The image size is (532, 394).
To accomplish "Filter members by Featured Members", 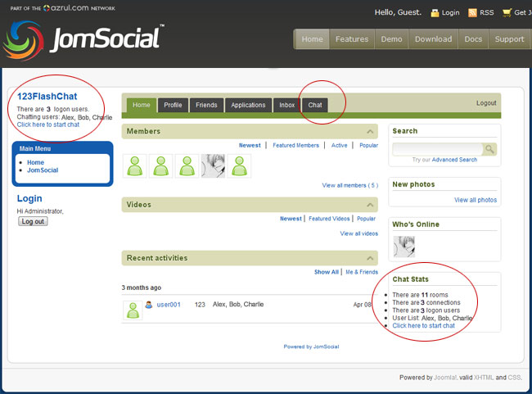I will pos(295,145).
